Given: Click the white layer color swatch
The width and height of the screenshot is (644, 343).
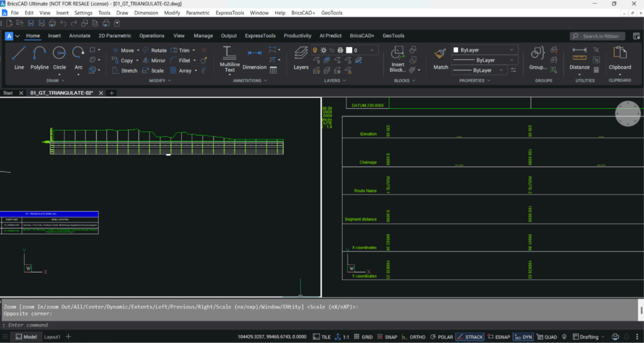Looking at the screenshot, I should 348,50.
